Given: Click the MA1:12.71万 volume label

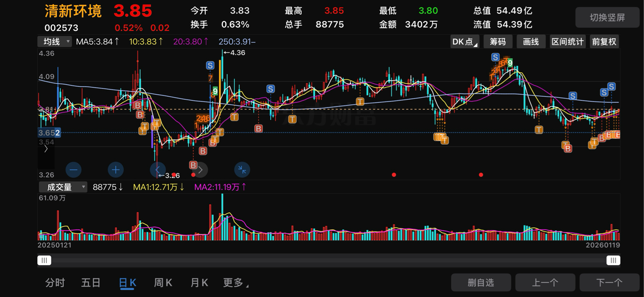Looking at the screenshot, I should point(159,187).
